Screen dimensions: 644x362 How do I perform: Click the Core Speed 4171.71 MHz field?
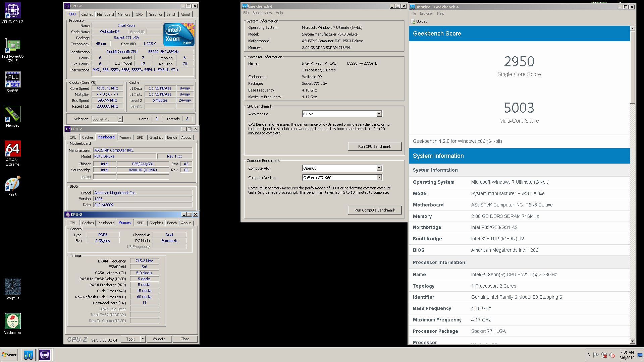point(107,88)
